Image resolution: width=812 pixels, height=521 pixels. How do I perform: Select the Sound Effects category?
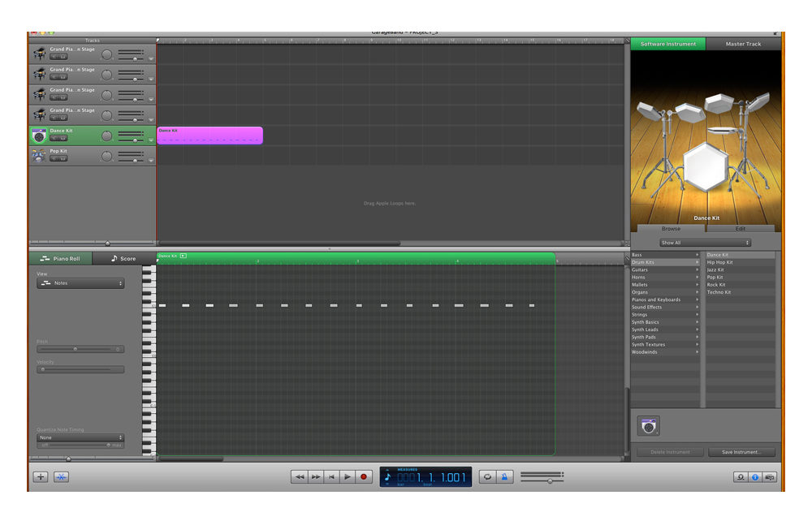pos(666,308)
